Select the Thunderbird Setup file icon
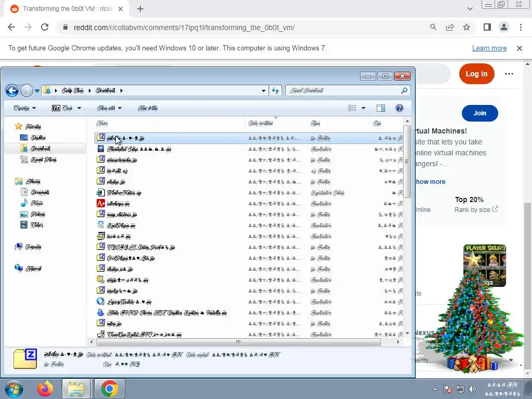532x399 pixels. (100, 149)
